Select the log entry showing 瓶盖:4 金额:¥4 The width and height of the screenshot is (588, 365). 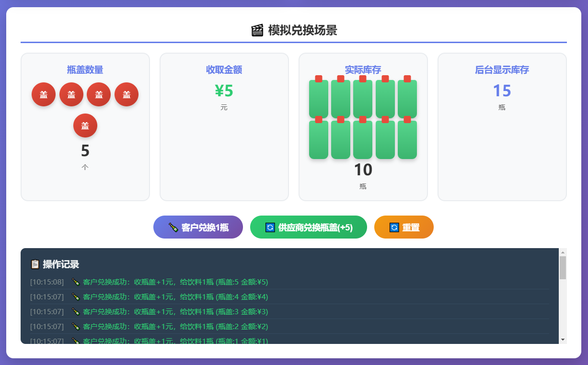point(175,297)
